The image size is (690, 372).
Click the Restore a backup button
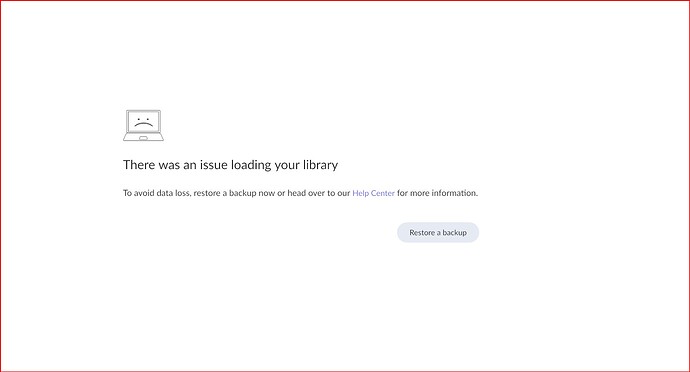pyautogui.click(x=438, y=232)
